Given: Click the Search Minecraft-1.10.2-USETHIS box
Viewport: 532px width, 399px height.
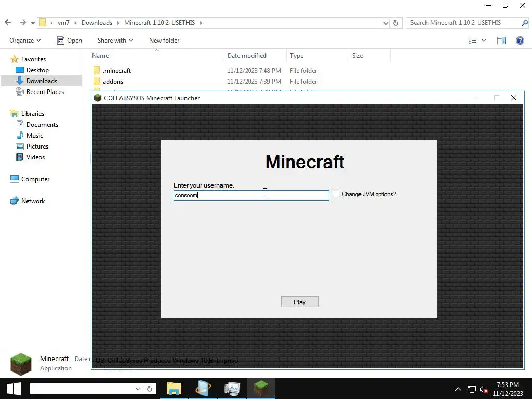Looking at the screenshot, I should [x=463, y=23].
